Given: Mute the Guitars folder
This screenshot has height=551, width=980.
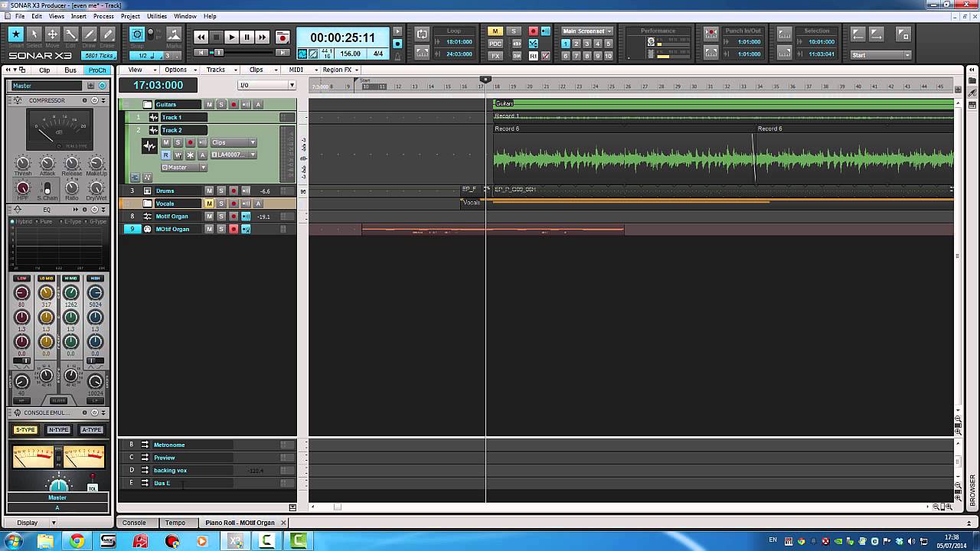Looking at the screenshot, I should [x=209, y=104].
